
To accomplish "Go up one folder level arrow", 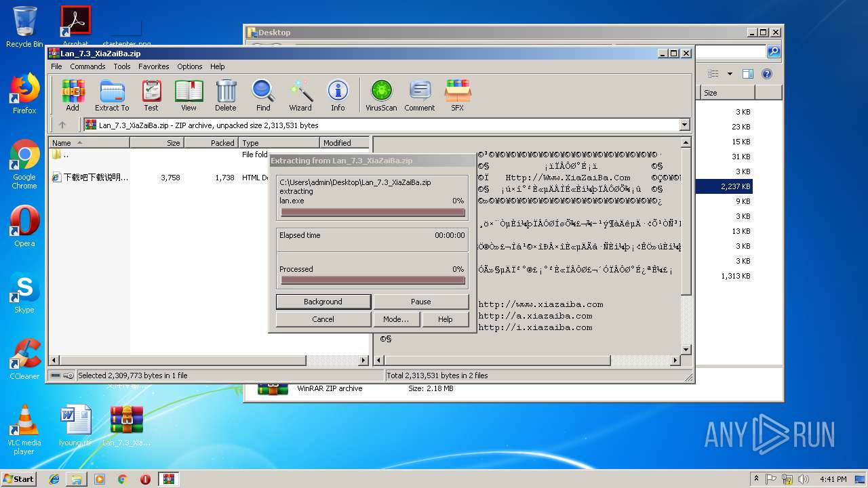I will pos(62,125).
